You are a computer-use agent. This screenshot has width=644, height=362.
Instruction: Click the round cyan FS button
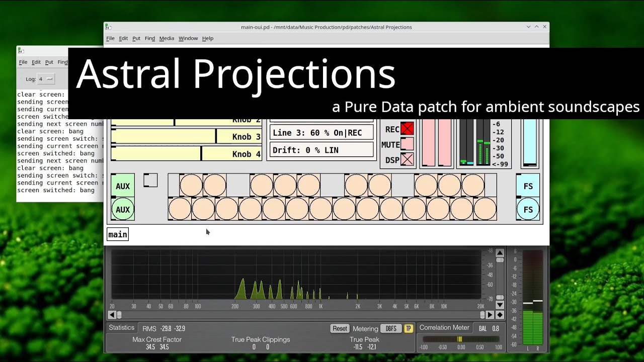click(x=528, y=209)
